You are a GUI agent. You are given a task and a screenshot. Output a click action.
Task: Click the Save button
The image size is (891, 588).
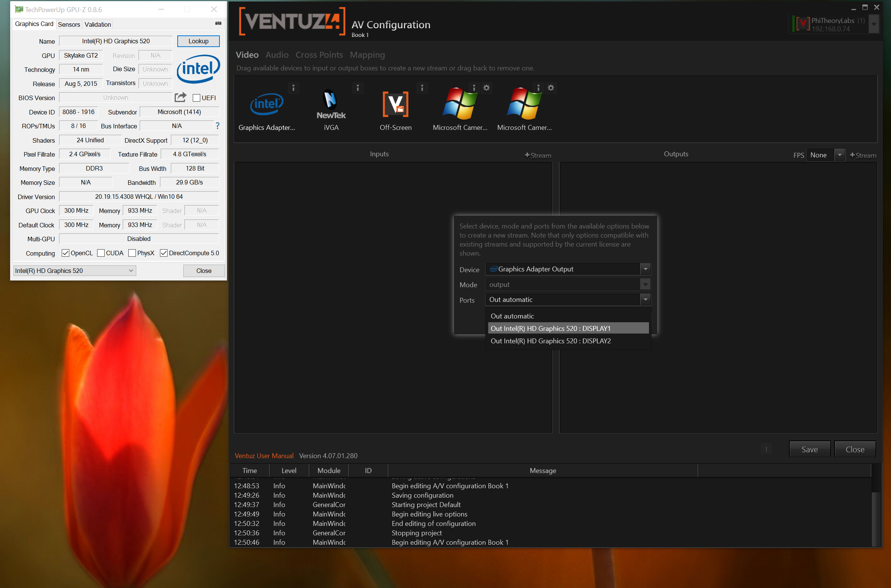coord(809,449)
